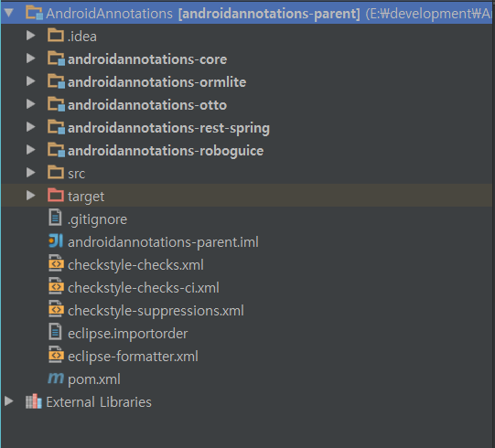Collapse the AndroidAnnotations project root
This screenshot has height=448, width=495.
9,13
